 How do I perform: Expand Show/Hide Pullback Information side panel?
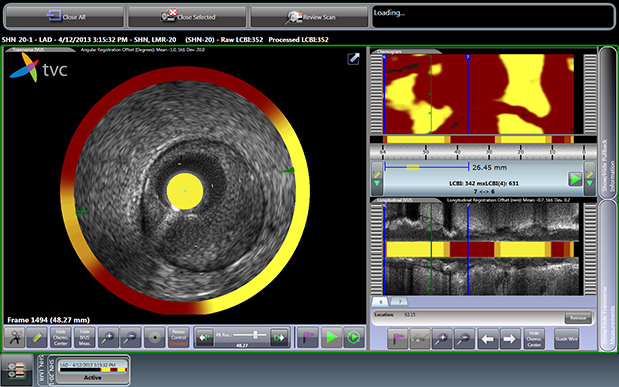(607, 122)
